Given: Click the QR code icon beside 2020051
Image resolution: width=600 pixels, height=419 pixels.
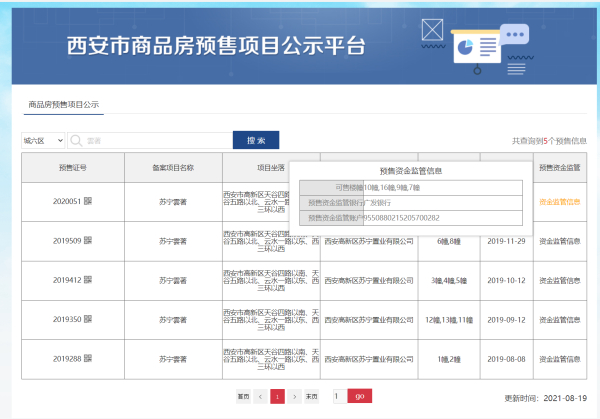Looking at the screenshot, I should point(88,201).
